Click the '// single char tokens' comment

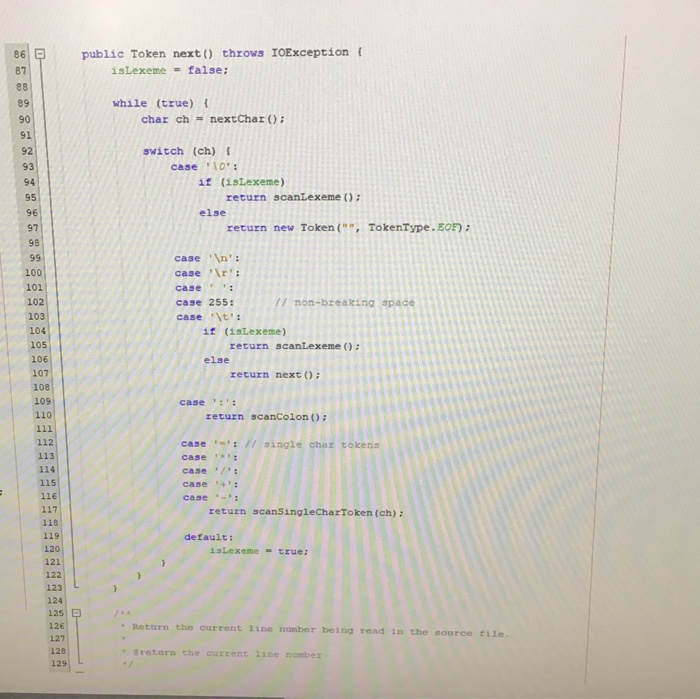(x=312, y=444)
